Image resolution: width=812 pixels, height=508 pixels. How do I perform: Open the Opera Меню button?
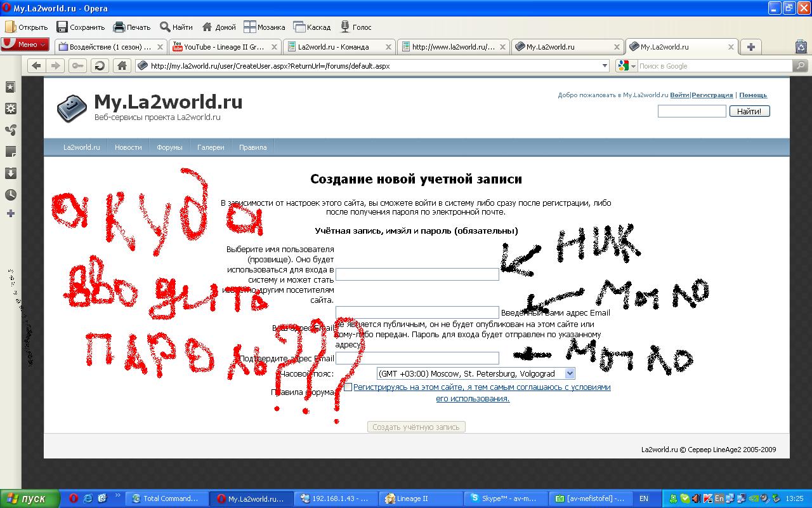click(25, 44)
